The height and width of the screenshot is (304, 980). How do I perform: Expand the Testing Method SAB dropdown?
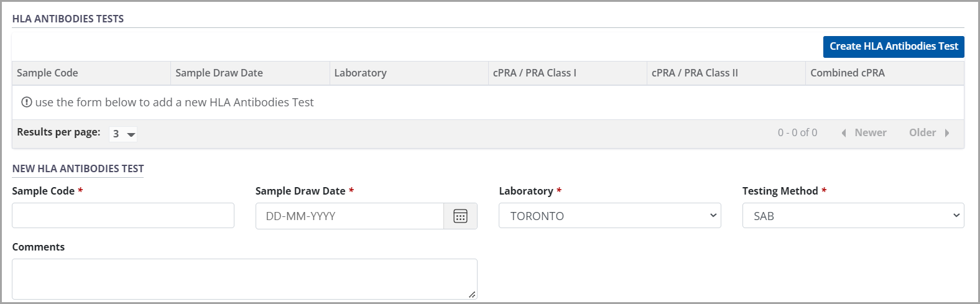(853, 216)
